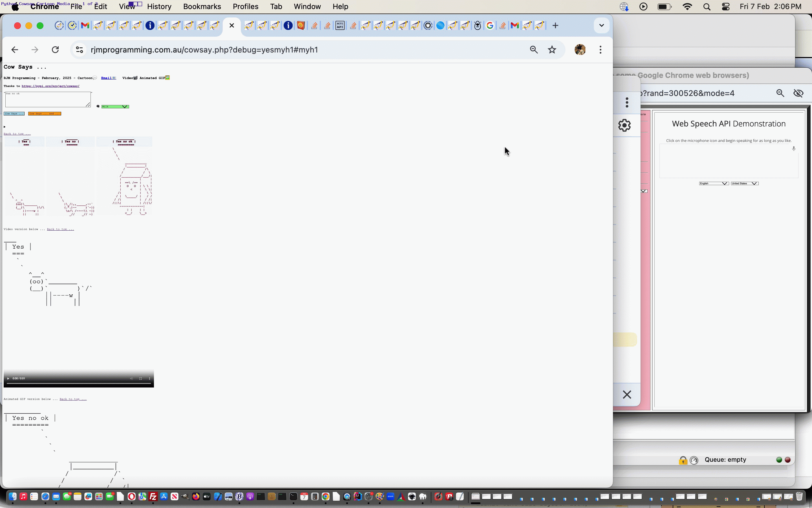
Task: Click the orange 'Cow Says ... and ...' button
Action: (x=45, y=113)
